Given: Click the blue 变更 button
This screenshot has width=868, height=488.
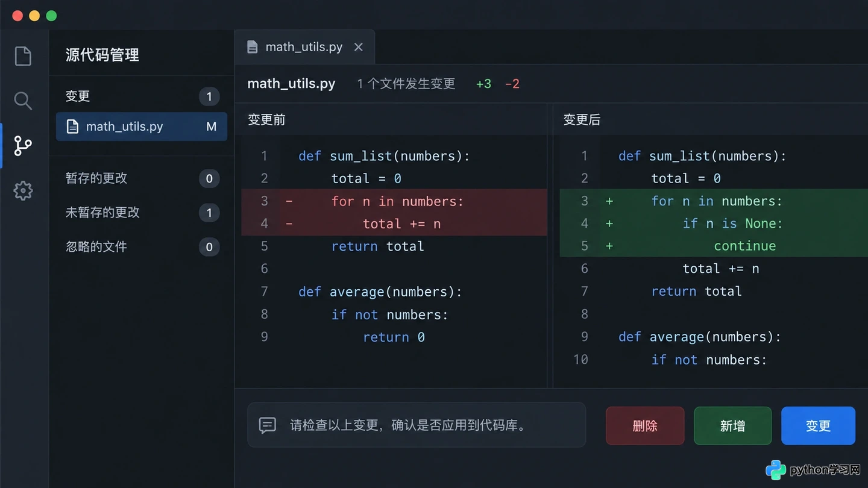Looking at the screenshot, I should coord(818,426).
